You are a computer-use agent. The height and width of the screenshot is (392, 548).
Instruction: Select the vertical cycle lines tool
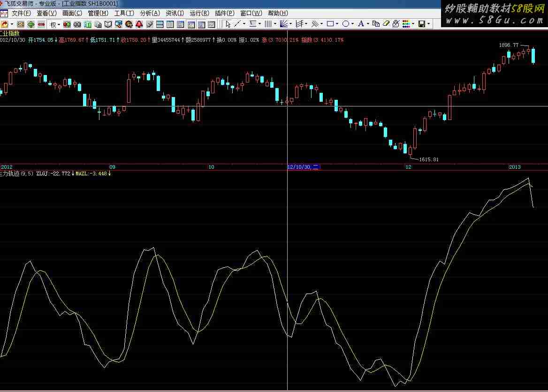point(268,24)
